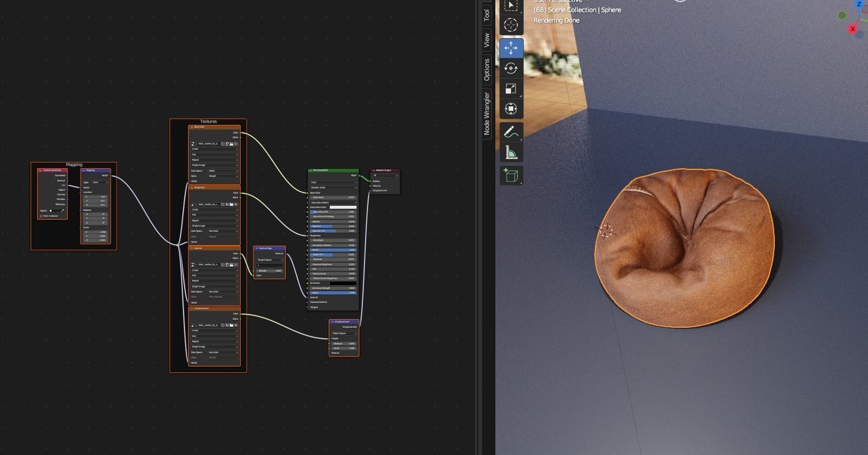Click the Displacement node Scale field
Image resolution: width=868 pixels, height=455 pixels.
coord(344,348)
